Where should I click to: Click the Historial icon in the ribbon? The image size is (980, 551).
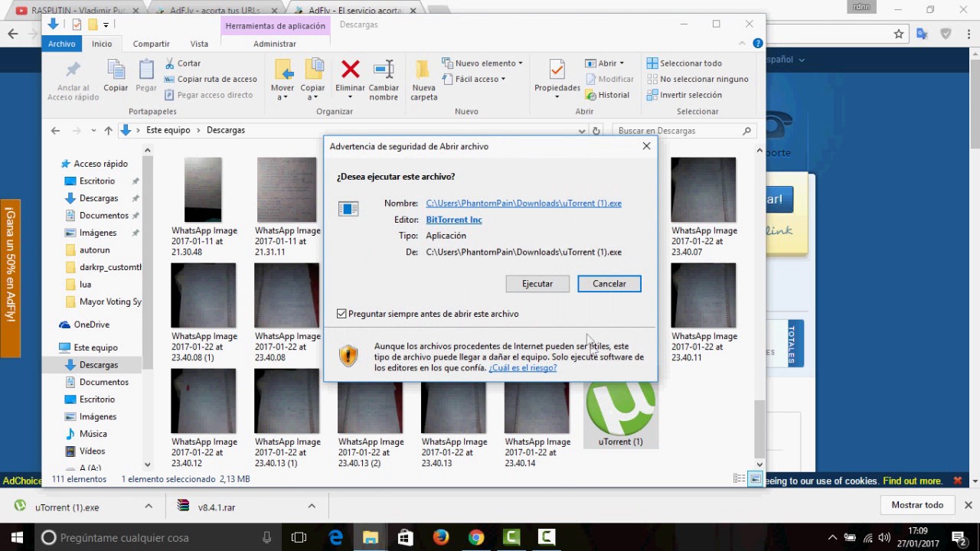click(591, 95)
